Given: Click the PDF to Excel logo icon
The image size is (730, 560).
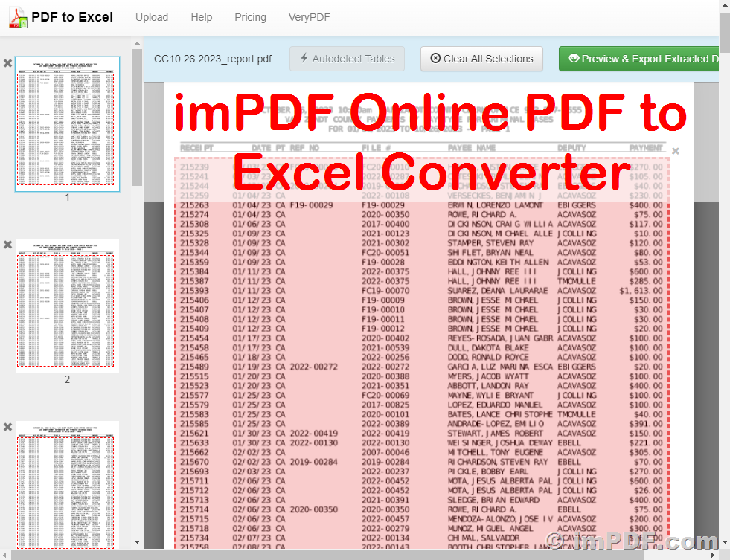Looking at the screenshot, I should [x=18, y=18].
